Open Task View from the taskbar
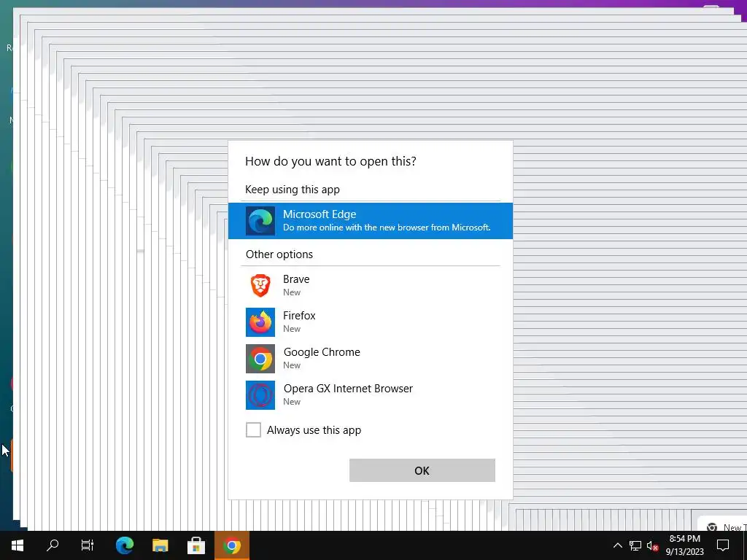 point(88,545)
